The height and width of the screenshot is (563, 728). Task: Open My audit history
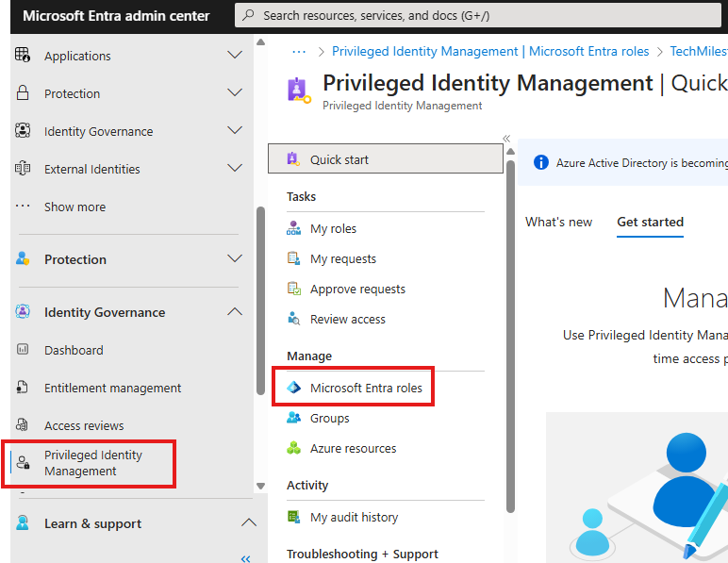pos(354,517)
